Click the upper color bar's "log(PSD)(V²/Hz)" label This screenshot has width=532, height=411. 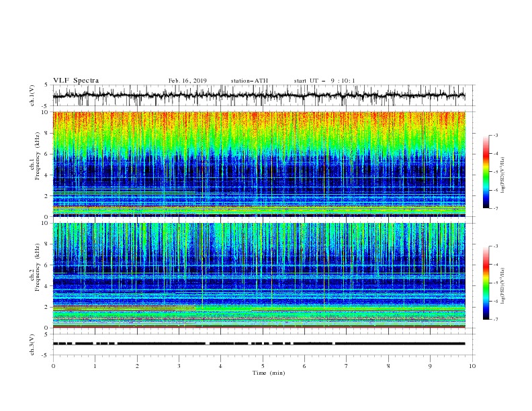(x=503, y=175)
